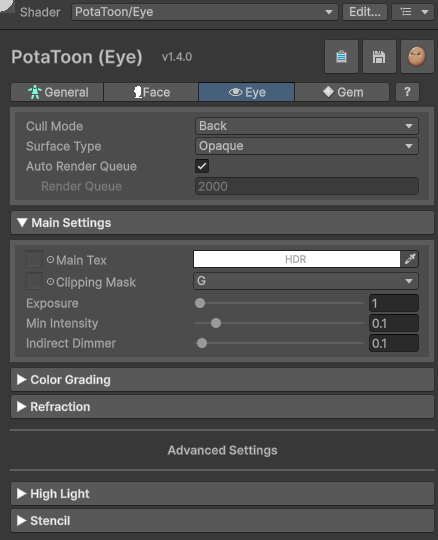The height and width of the screenshot is (540, 438).
Task: Click the Main Tex texture slot thumbnail
Action: point(34,259)
